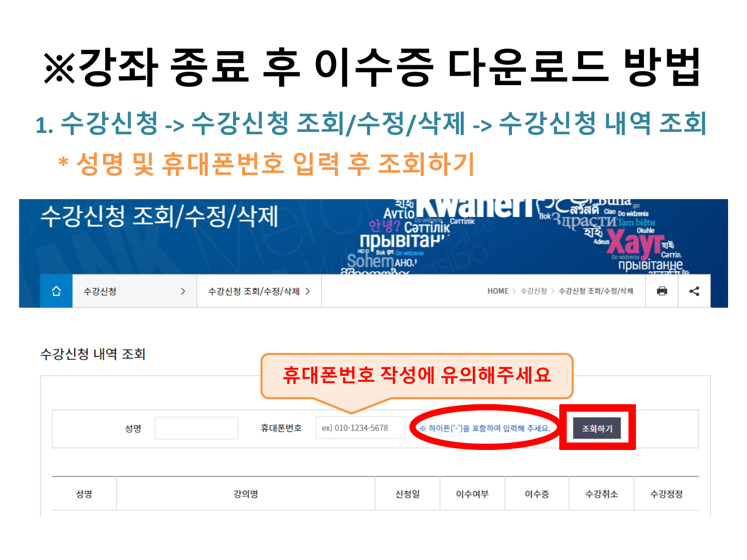
Task: Select the last breadcrumb 수강신청 조회/수정/삭제
Action: [x=596, y=291]
